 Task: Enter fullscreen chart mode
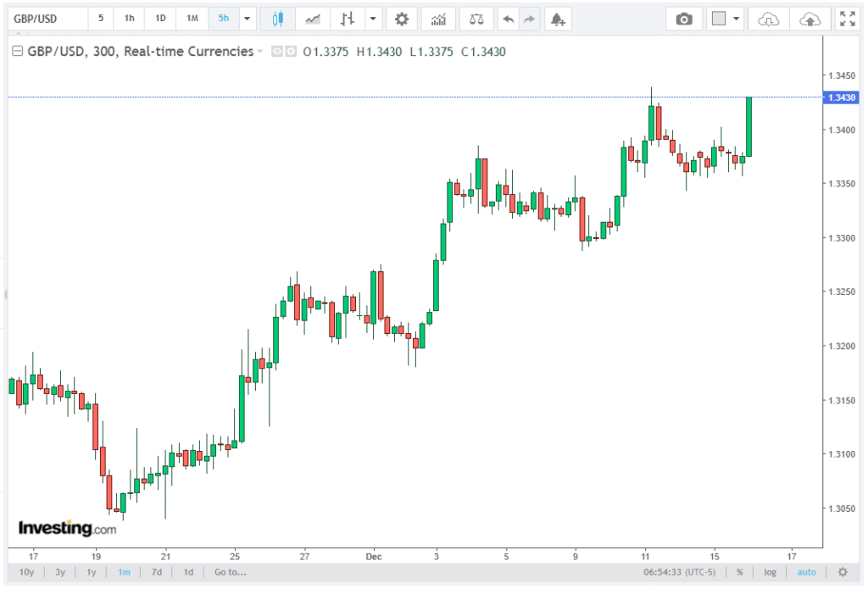(846, 19)
